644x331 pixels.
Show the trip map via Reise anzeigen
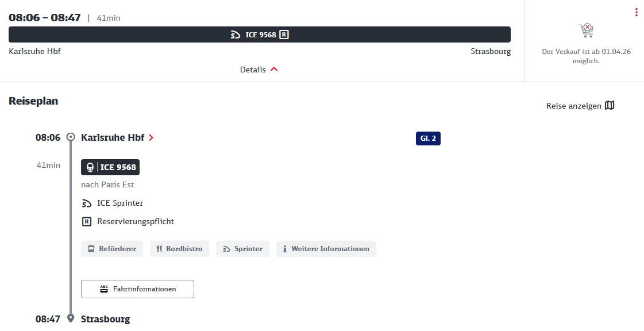pyautogui.click(x=580, y=106)
